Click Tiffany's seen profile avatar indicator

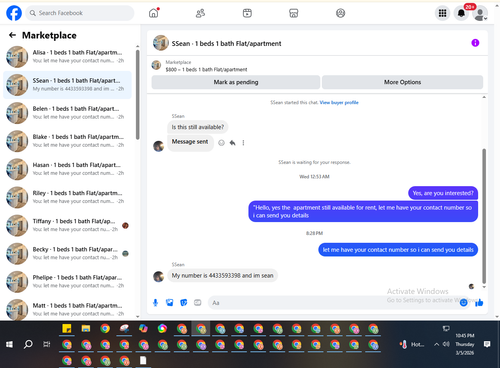[125, 226]
